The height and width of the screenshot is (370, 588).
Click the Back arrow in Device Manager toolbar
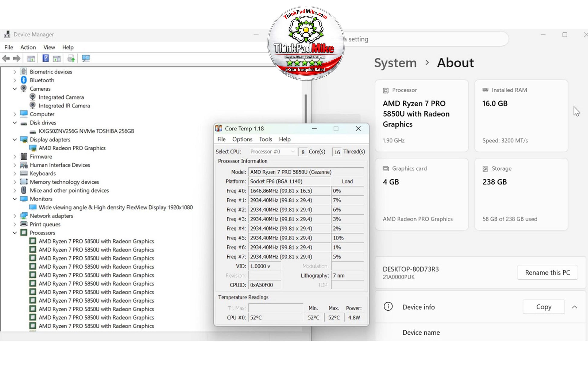click(x=6, y=58)
